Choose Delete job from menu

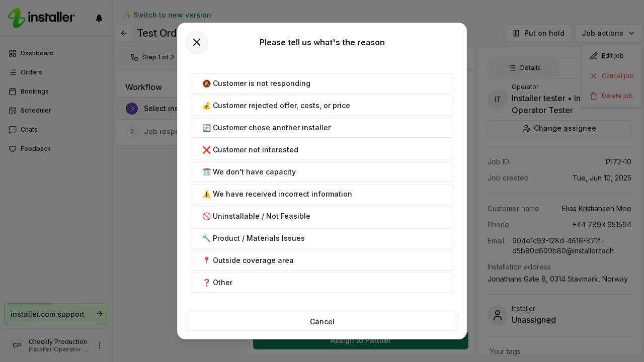611,96
